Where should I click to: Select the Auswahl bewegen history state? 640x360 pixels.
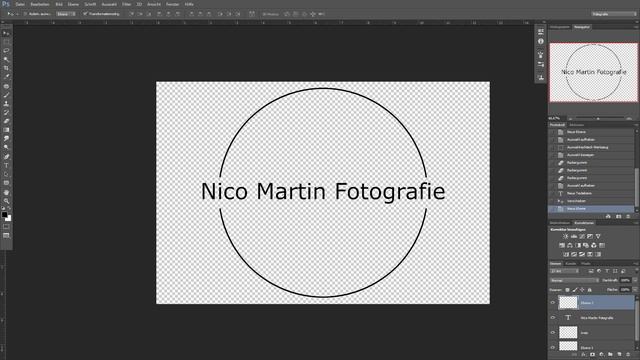click(591, 155)
